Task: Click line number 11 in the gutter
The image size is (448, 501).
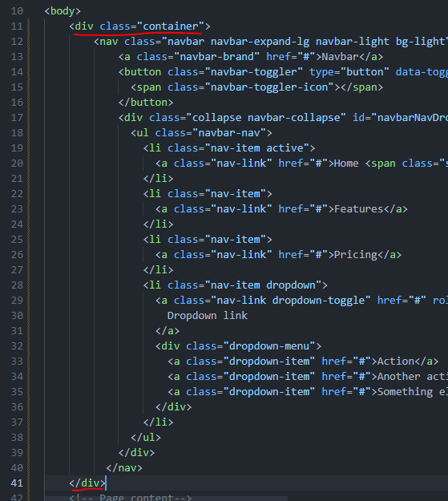Action: pos(17,26)
